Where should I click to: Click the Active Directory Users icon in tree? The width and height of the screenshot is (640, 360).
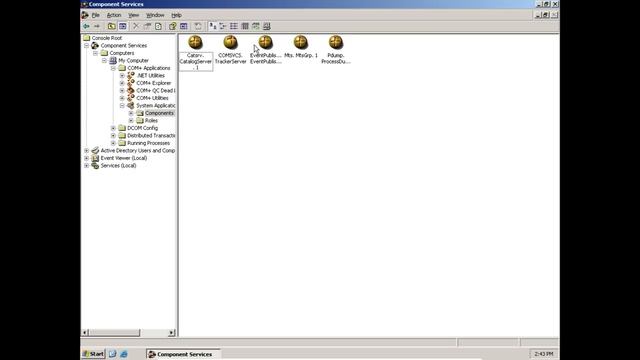click(x=95, y=150)
